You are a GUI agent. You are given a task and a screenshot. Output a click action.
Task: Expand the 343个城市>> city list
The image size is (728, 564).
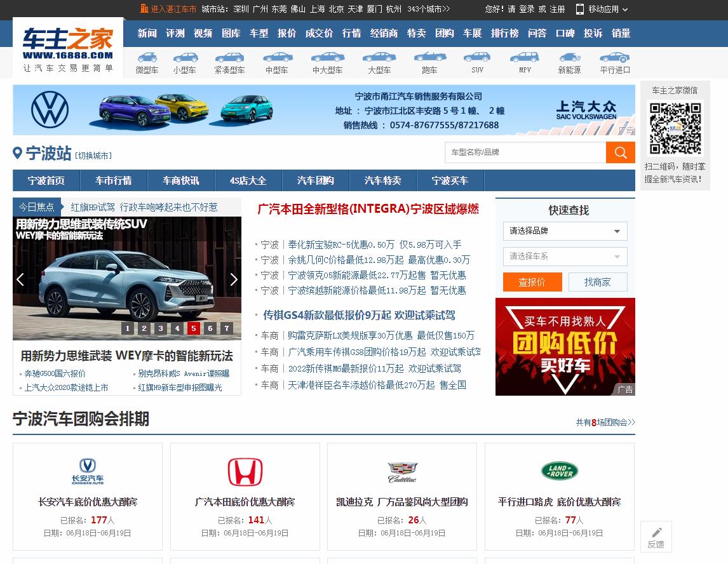click(x=429, y=9)
